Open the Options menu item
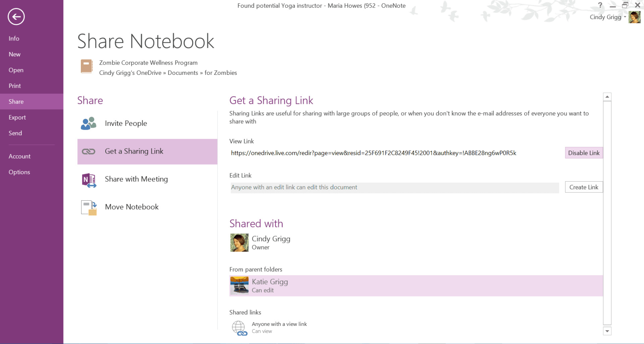This screenshot has height=344, width=644. pyautogui.click(x=19, y=172)
